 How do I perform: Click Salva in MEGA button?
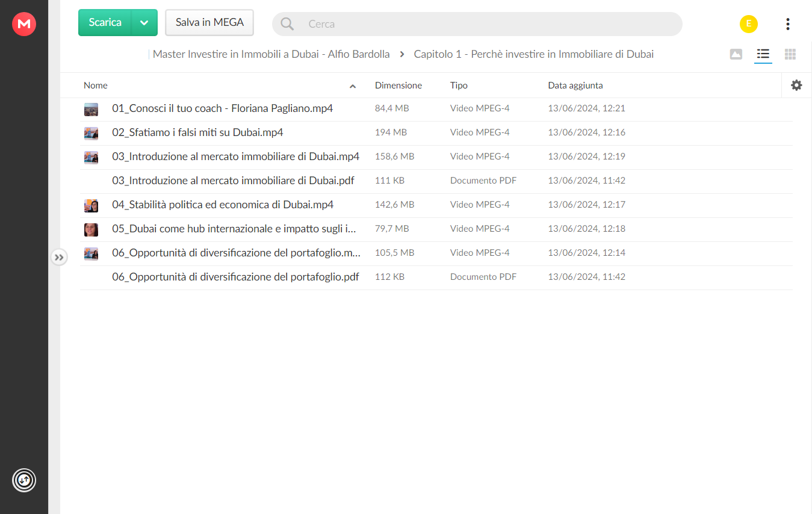209,23
